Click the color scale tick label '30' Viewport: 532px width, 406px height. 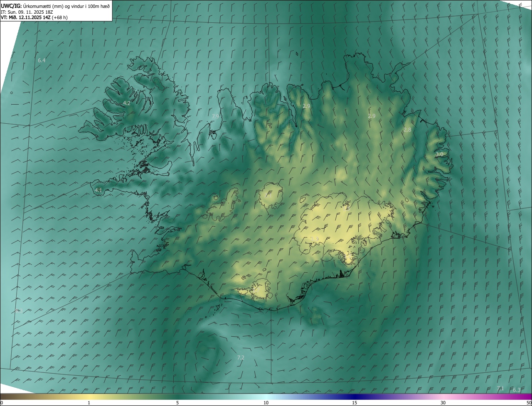[x=443, y=403]
